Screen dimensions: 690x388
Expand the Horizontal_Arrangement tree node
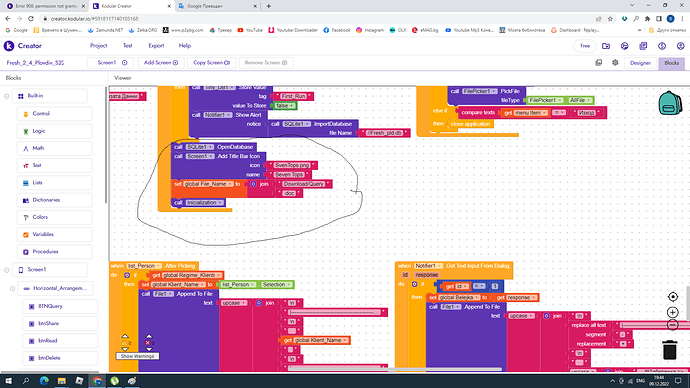click(x=12, y=289)
